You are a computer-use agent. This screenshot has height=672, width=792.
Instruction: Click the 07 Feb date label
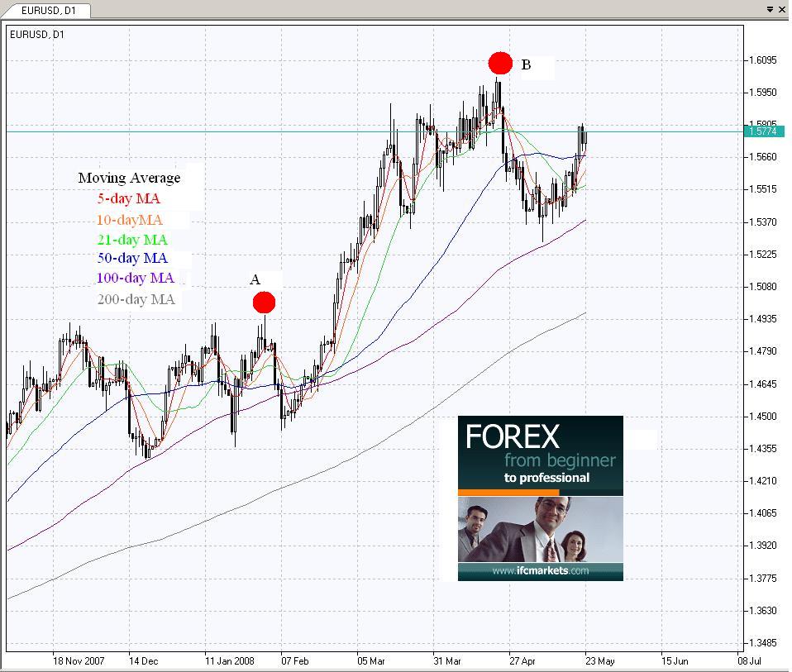pos(295,661)
